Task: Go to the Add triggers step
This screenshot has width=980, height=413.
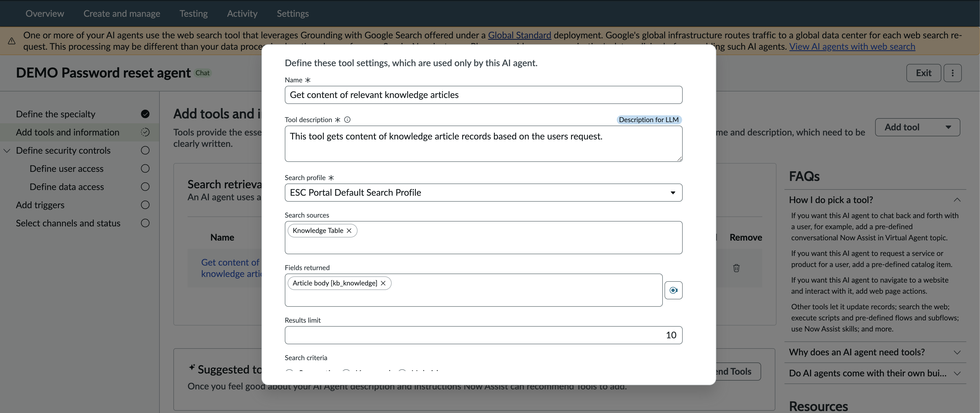Action: [x=40, y=205]
